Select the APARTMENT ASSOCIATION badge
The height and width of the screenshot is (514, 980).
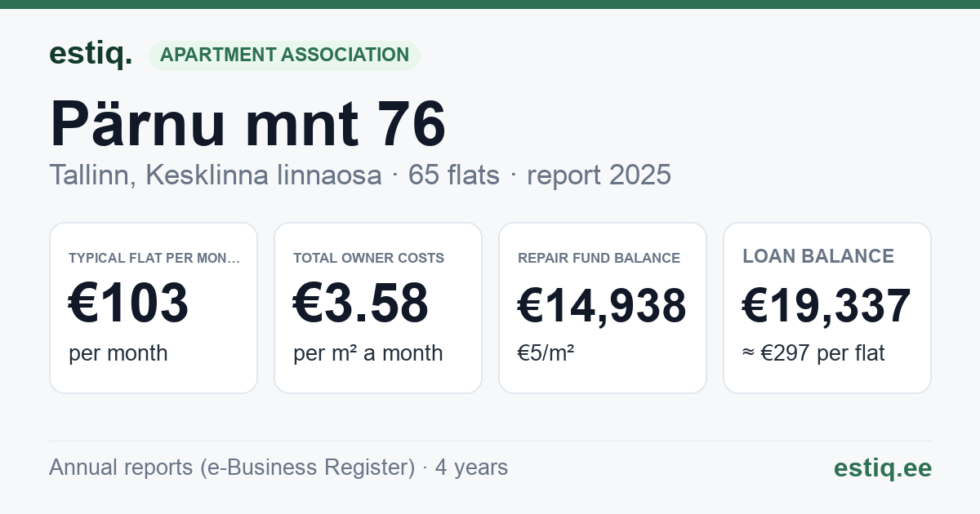pyautogui.click(x=284, y=55)
